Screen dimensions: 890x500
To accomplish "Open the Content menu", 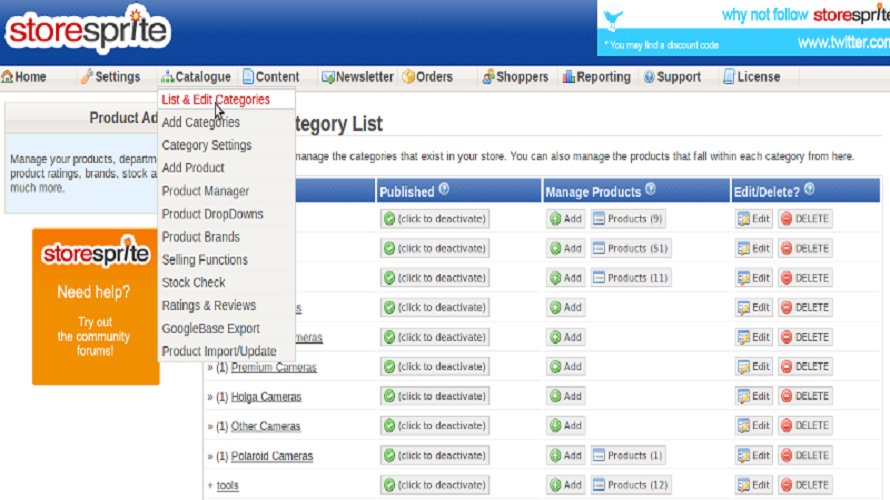I will coord(271,77).
